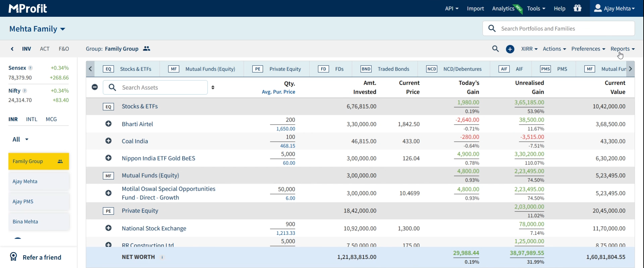Viewport: 644px width, 268px height.
Task: Click the blue plus add icon
Action: click(510, 49)
